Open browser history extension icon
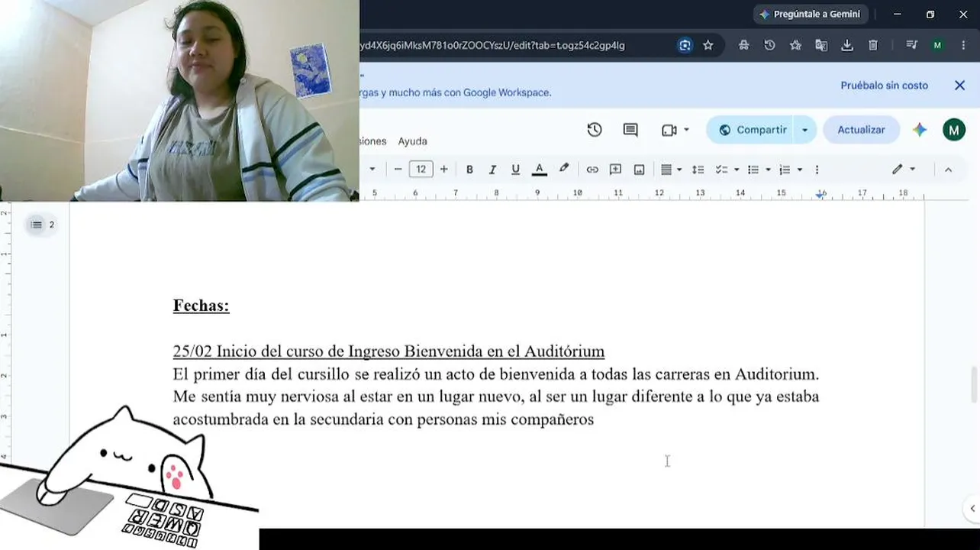 [769, 45]
